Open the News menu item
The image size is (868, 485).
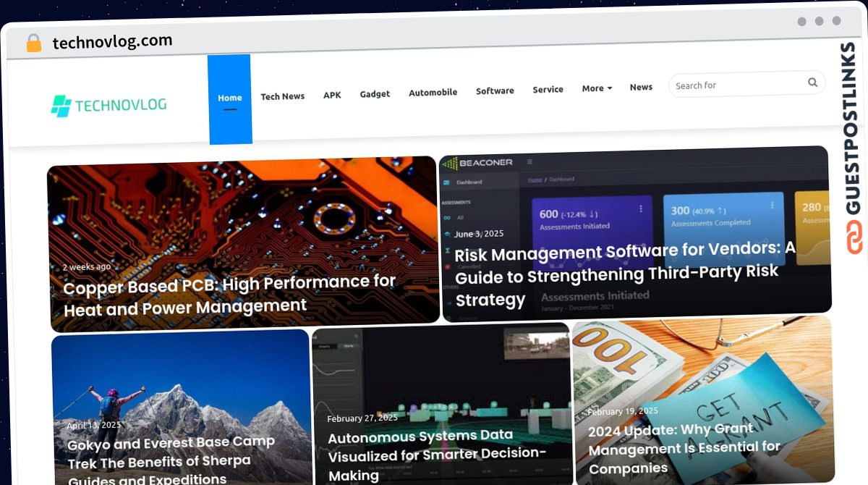(641, 87)
